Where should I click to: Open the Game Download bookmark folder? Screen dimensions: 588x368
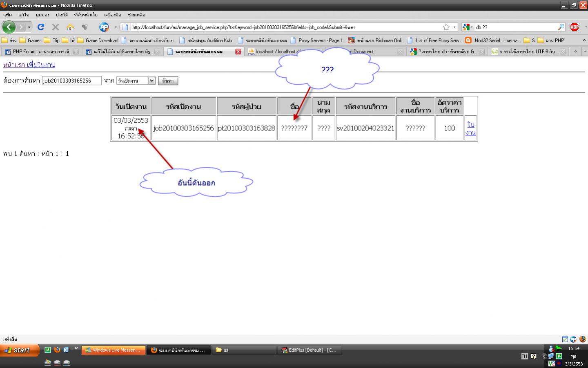[98, 40]
